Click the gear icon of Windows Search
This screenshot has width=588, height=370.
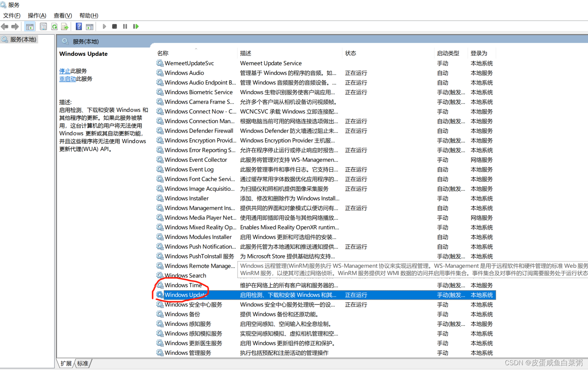pos(160,275)
